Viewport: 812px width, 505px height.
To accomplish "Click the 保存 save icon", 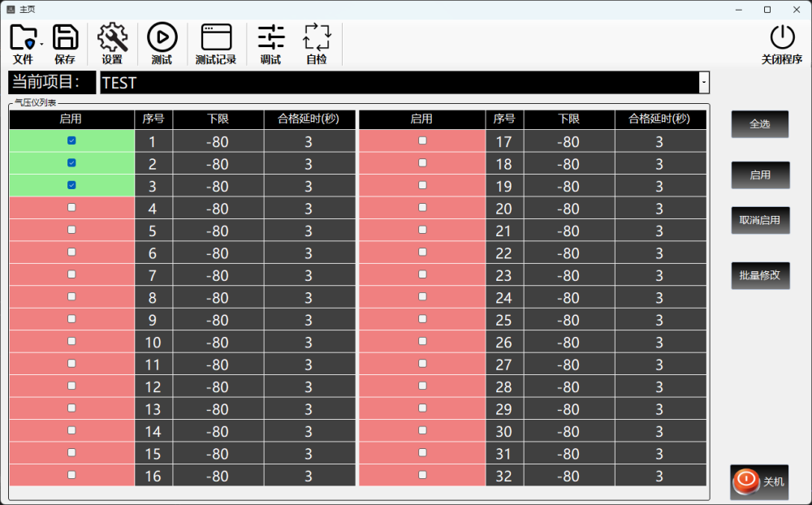I will 65,38.
